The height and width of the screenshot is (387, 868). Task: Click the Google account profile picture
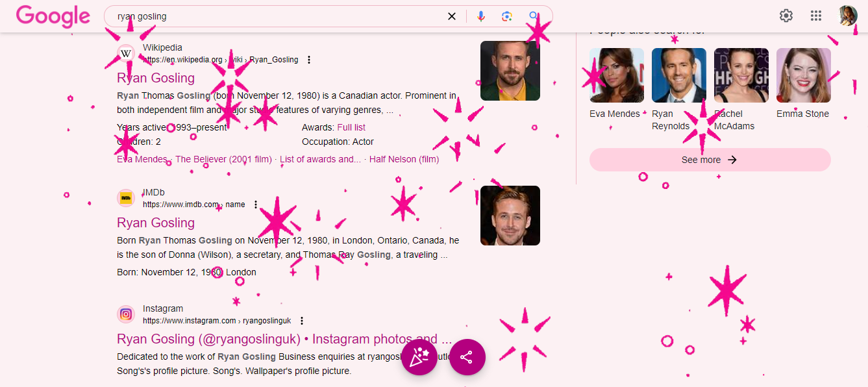(x=849, y=15)
